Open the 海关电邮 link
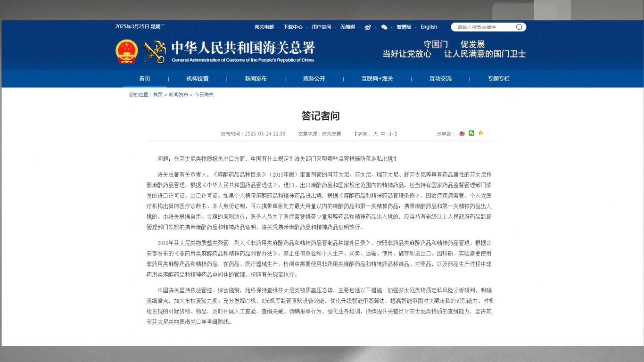This screenshot has width=644, height=362. coord(264,27)
